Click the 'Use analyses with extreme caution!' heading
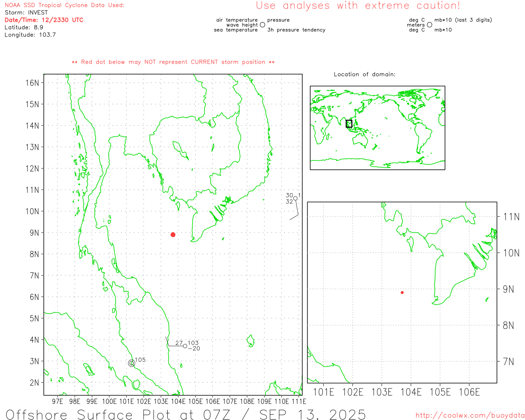This screenshot has width=525, height=420. tap(358, 5)
